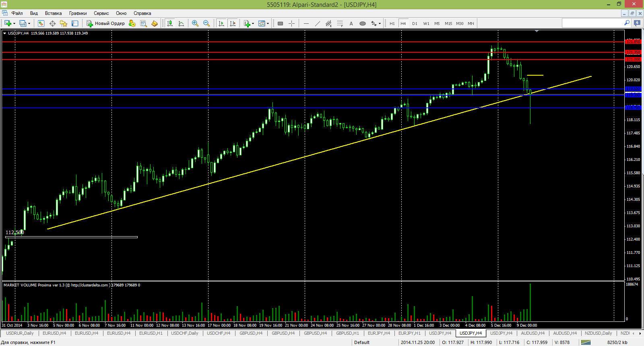Show the Navigator star-folder icon
This screenshot has height=346, width=644.
click(x=64, y=23)
